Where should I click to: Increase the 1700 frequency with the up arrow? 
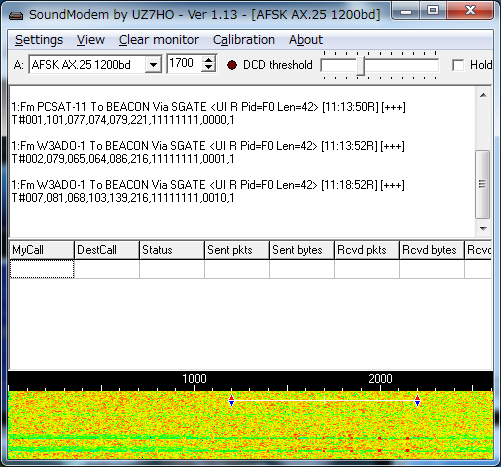(x=209, y=60)
